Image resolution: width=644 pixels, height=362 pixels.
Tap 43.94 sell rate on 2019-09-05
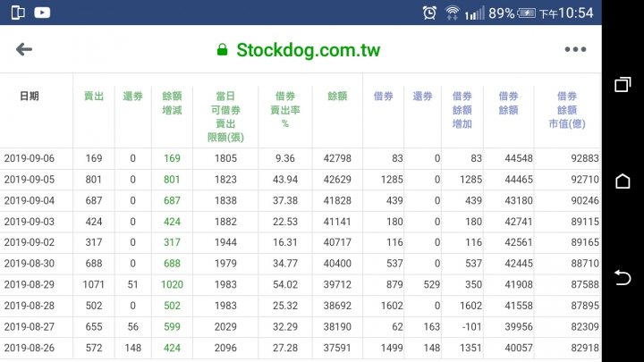coord(285,180)
